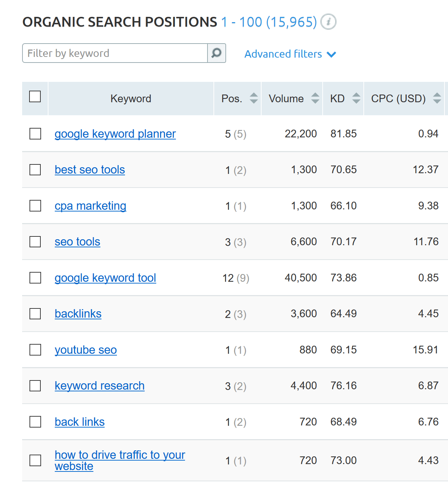Image resolution: width=448 pixels, height=482 pixels.
Task: Open the cpa marketing keyword link
Action: 91,206
